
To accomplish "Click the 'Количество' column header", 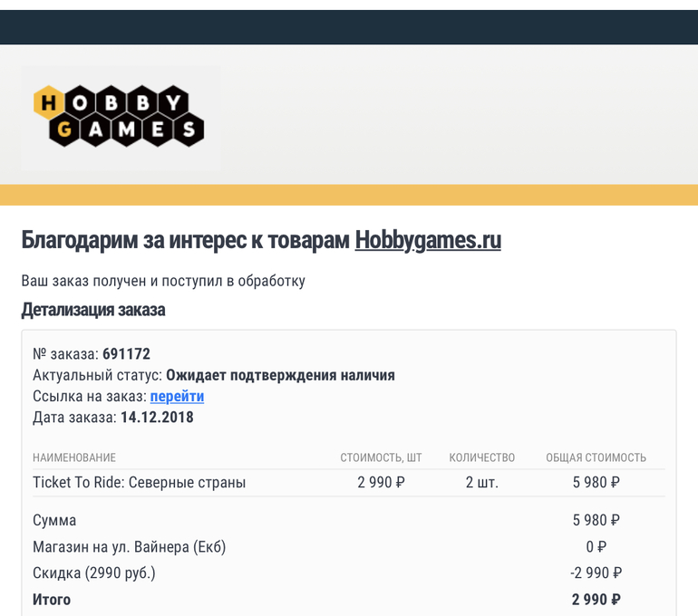I will click(481, 457).
